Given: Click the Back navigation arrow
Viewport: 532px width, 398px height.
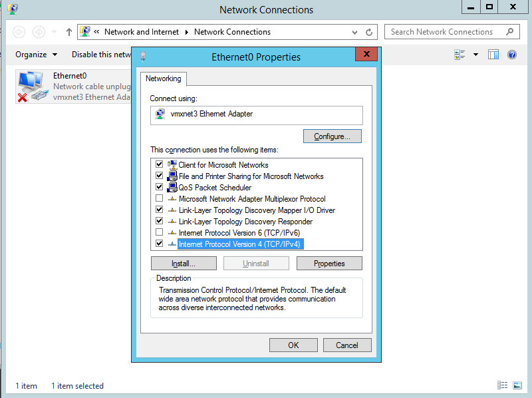Looking at the screenshot, I should click(19, 32).
